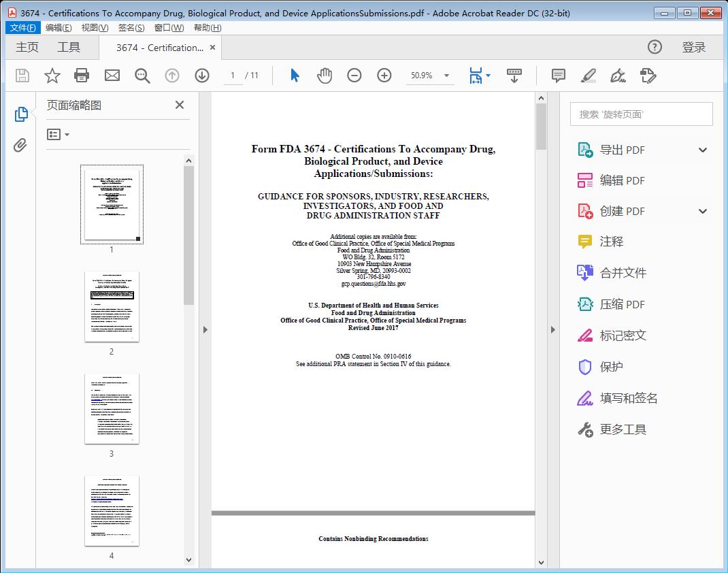
Task: Star the document as favorite
Action: (52, 76)
